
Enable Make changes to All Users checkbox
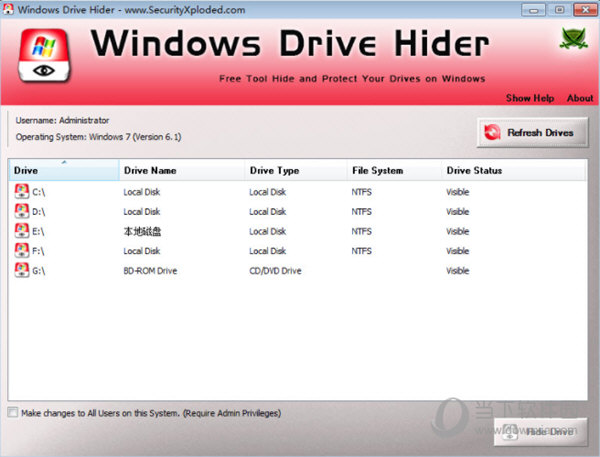13,412
